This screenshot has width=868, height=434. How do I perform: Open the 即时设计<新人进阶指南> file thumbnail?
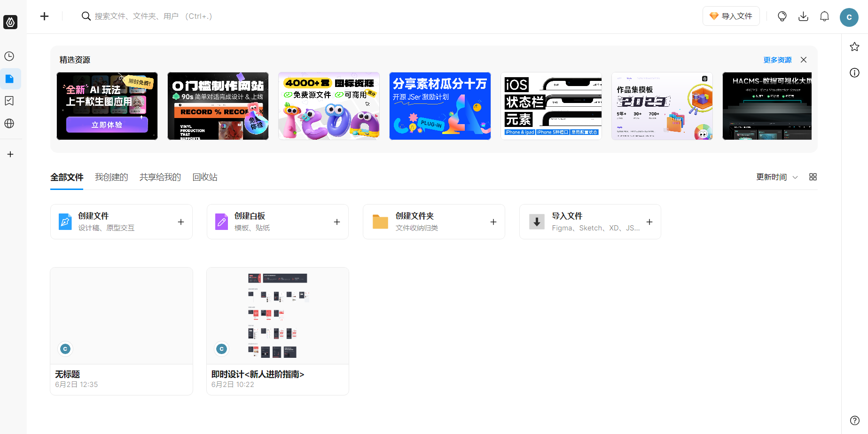(x=277, y=315)
